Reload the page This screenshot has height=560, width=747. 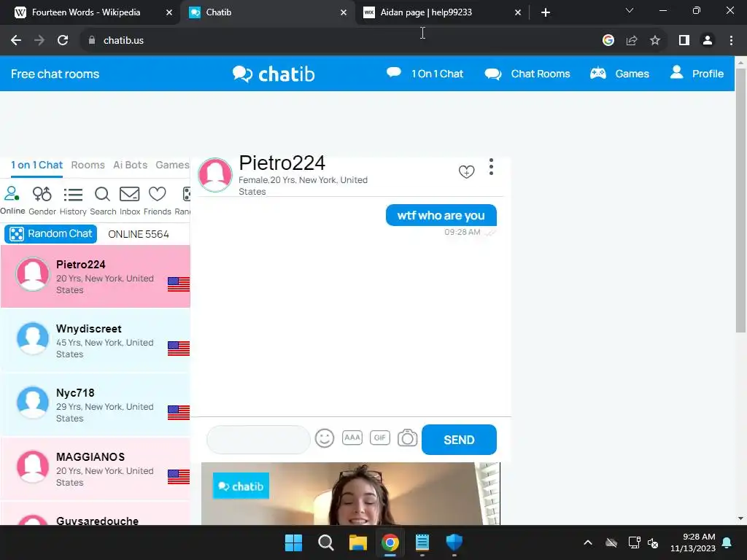click(63, 41)
